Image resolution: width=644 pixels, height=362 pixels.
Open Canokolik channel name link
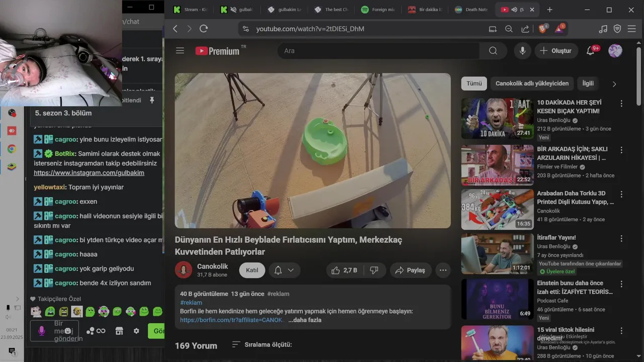212,266
